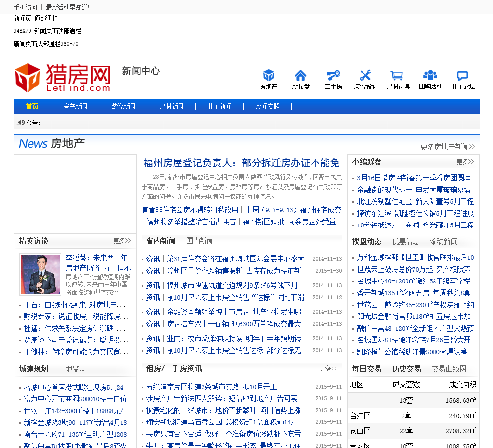The image size is (493, 448).
Task: Open 房产新闻 in the navigation bar
Action: (x=75, y=106)
